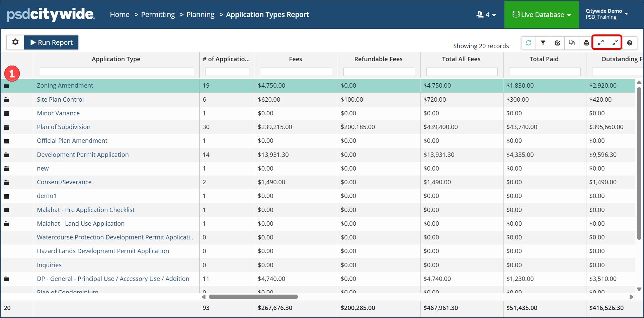Click the Run Report button
The width and height of the screenshot is (644, 318).
tap(51, 42)
